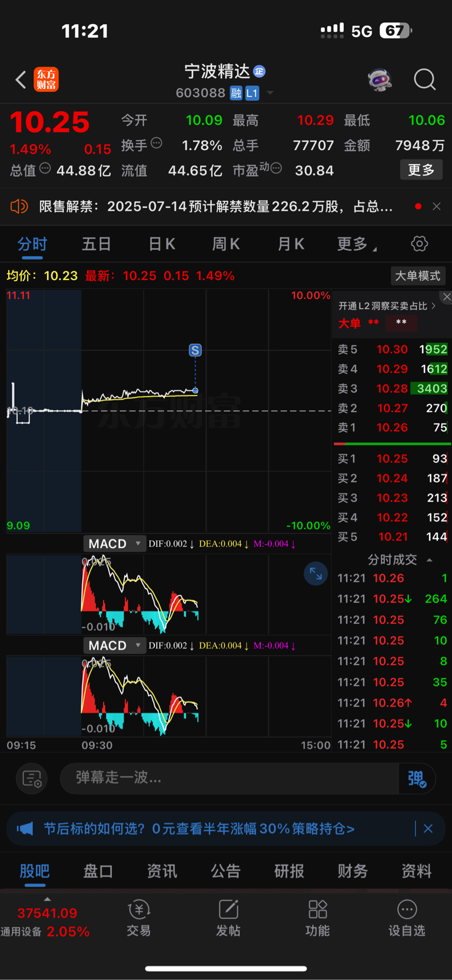
Task: Expand chart to fullscreen icon
Action: pos(316,574)
